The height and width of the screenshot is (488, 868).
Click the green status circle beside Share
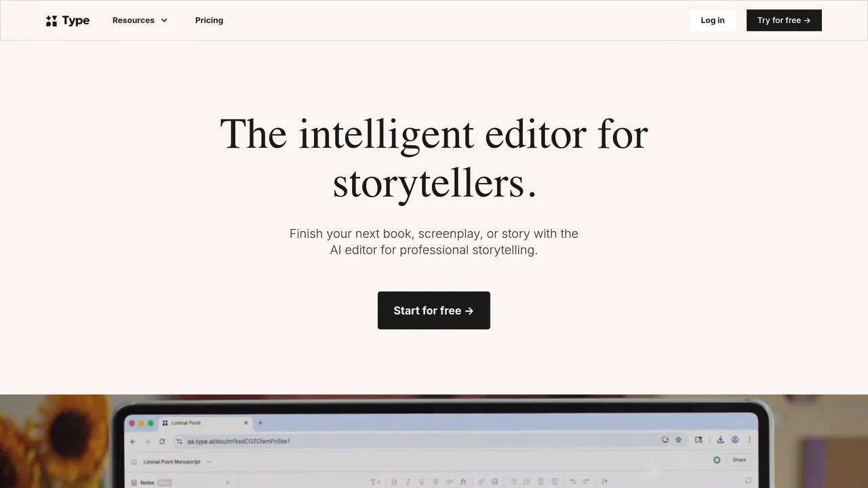tap(717, 460)
